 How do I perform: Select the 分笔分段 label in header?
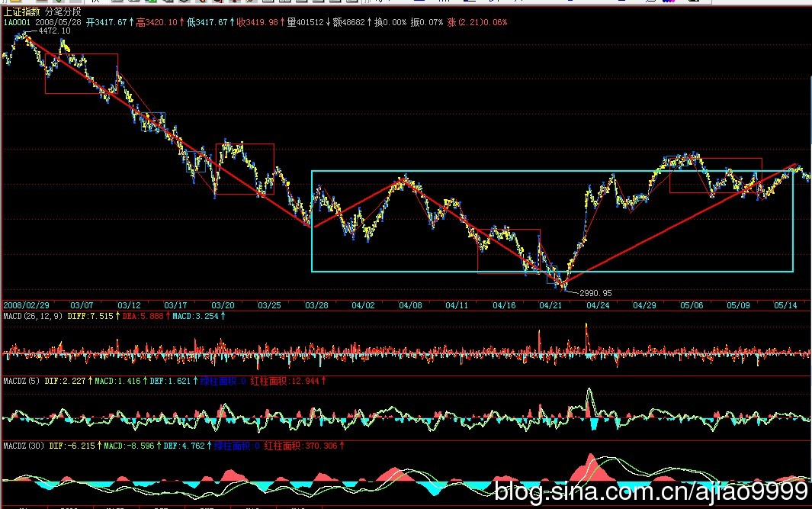tap(63, 11)
